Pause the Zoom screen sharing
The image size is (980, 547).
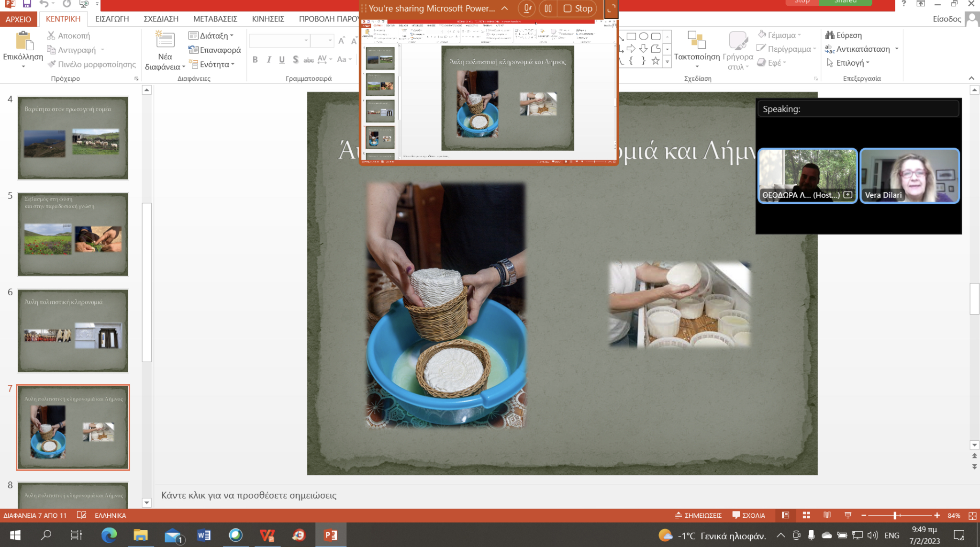click(x=548, y=9)
